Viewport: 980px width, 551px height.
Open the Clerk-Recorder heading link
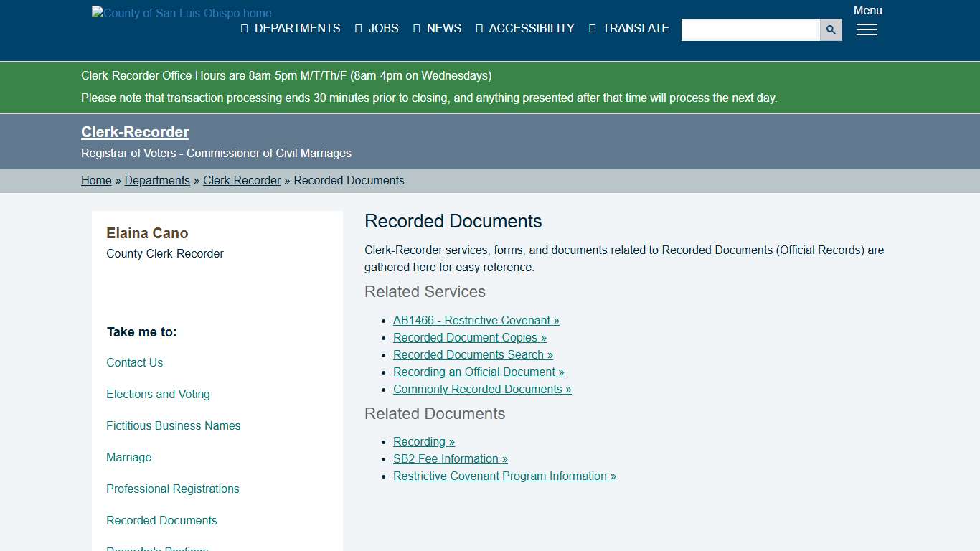(x=135, y=132)
